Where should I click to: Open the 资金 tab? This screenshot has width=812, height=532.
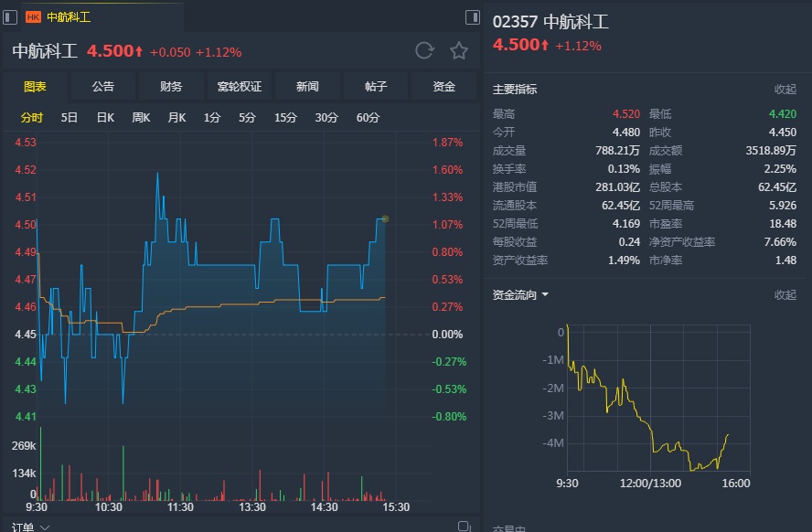(x=444, y=87)
